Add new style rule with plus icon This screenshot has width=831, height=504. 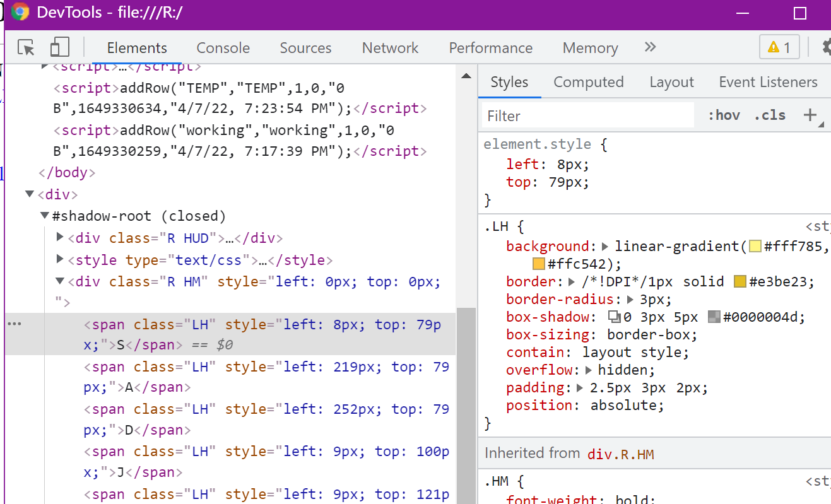pyautogui.click(x=811, y=115)
